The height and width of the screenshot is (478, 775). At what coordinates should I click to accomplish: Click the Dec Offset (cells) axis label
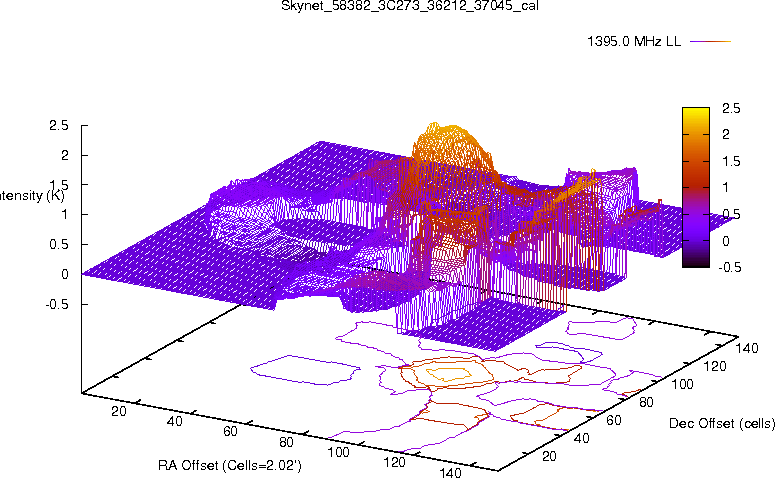722,423
